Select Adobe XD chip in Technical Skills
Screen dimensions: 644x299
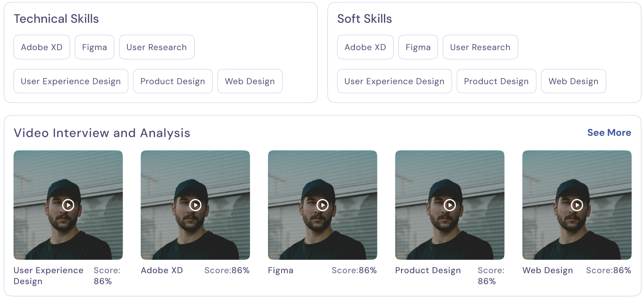tap(42, 47)
